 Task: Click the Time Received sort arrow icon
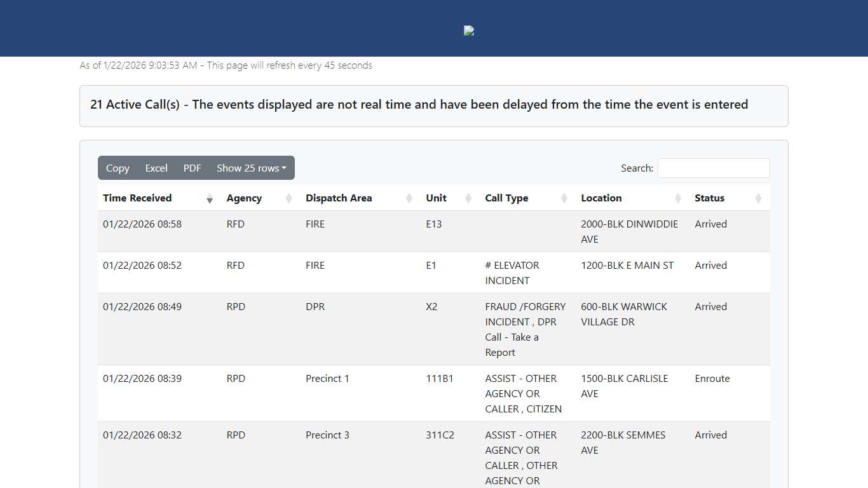pos(210,198)
